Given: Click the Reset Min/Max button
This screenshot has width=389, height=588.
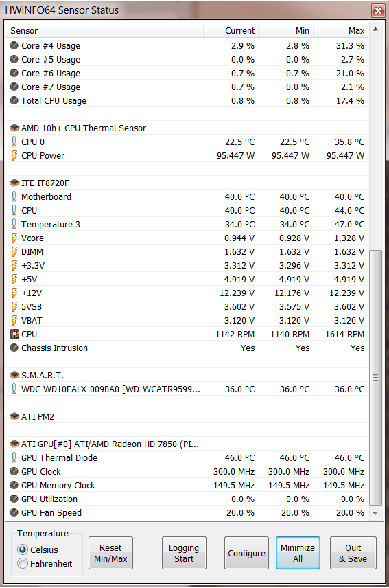Looking at the screenshot, I should point(110,553).
